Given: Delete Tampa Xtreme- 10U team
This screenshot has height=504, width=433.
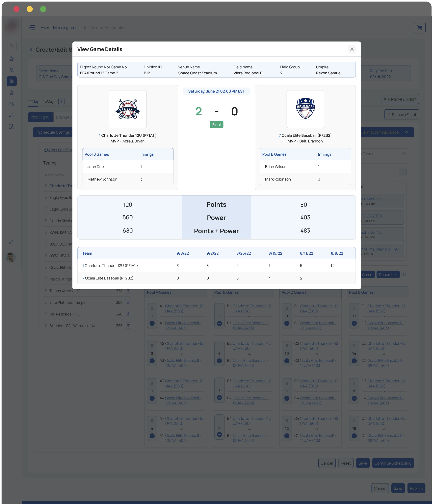Looking at the screenshot, I should pos(128,291).
